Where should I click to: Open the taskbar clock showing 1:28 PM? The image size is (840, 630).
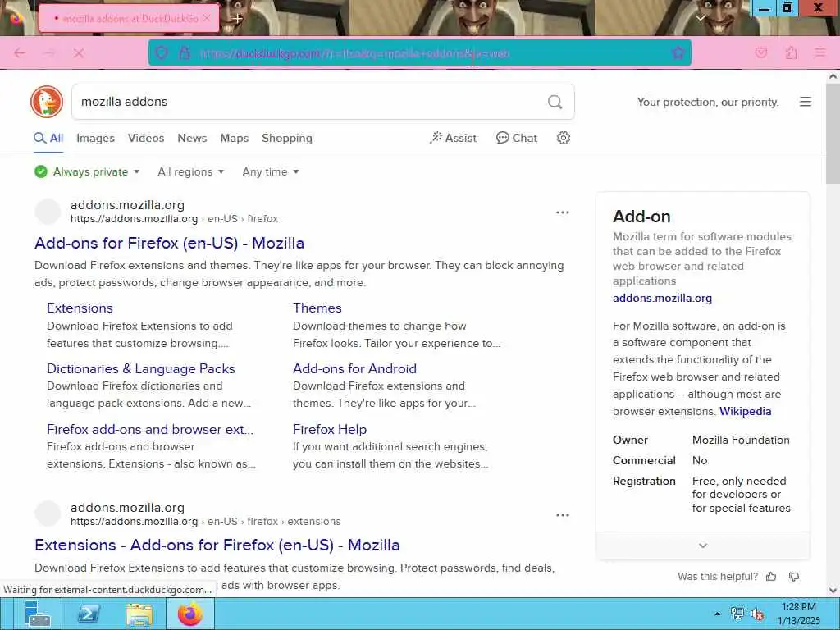coord(799,614)
